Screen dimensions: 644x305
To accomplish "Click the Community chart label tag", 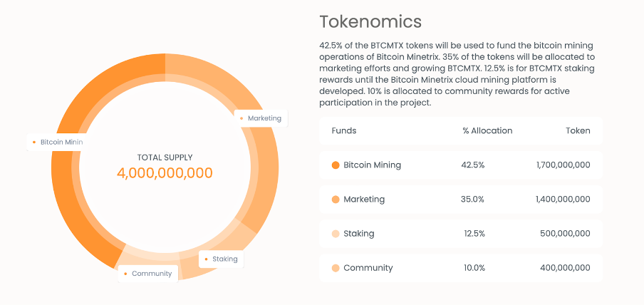I will click(x=147, y=274).
